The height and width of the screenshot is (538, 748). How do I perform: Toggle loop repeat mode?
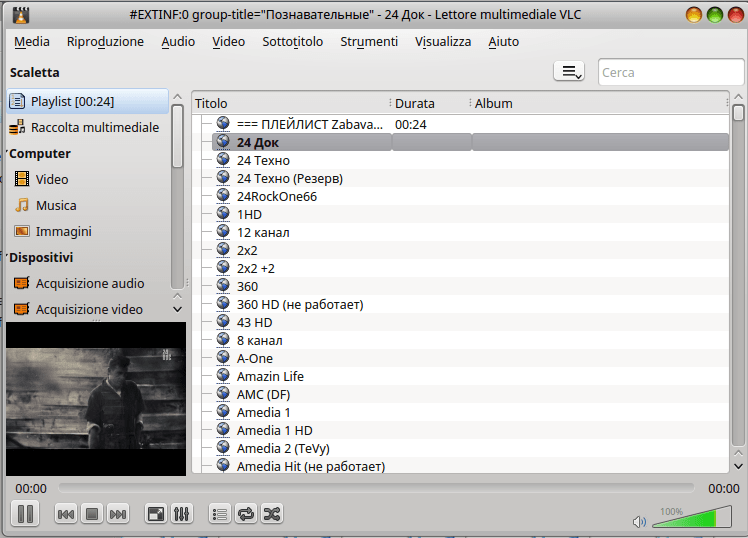click(246, 514)
